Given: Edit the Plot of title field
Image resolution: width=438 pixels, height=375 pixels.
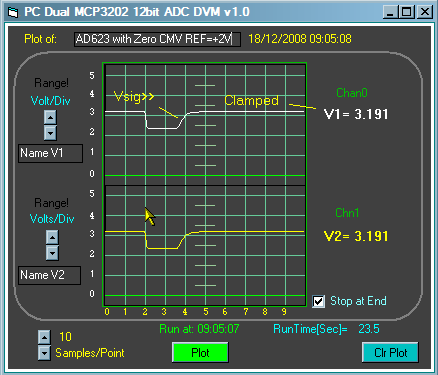Looking at the screenshot, I should 157,39.
